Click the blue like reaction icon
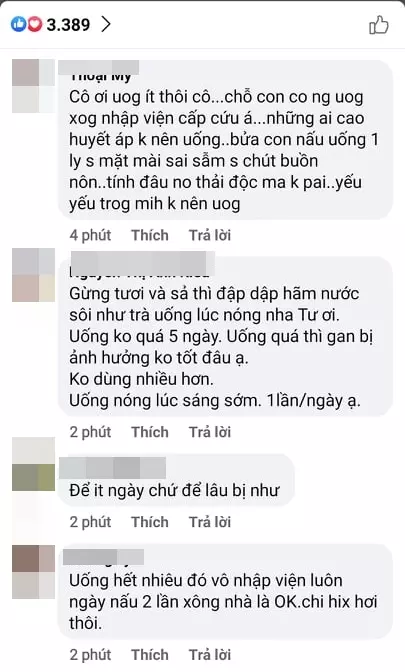The width and height of the screenshot is (405, 672). [18, 24]
